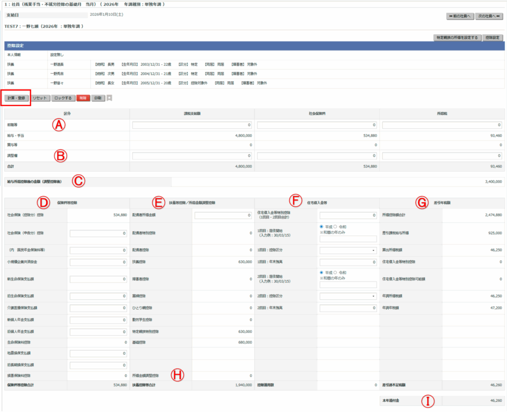Choose 令和 radio for 2回目 居住開始
The image size is (507, 420).
(335, 273)
